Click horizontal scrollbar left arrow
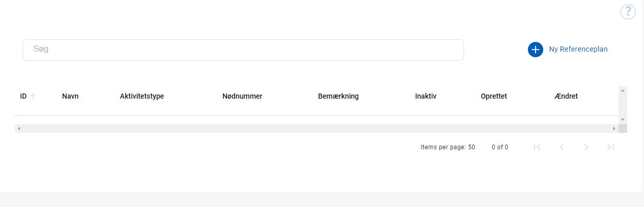 pyautogui.click(x=19, y=128)
